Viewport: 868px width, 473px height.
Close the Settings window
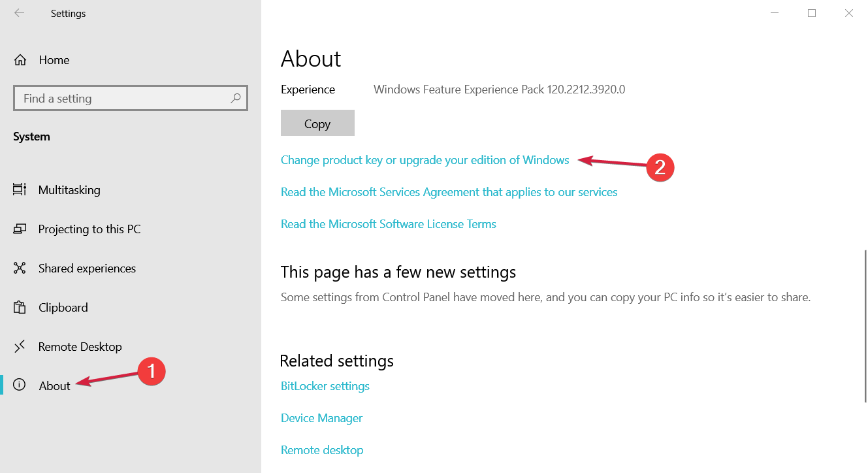[x=849, y=13]
